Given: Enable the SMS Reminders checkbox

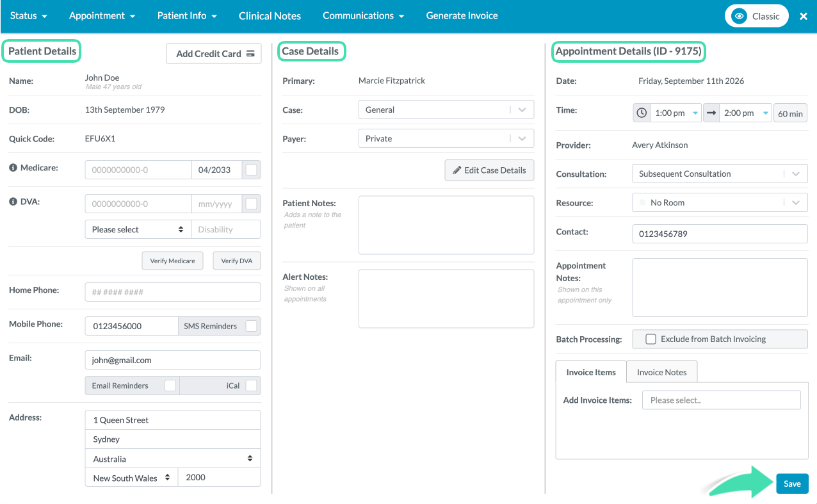Looking at the screenshot, I should (252, 326).
